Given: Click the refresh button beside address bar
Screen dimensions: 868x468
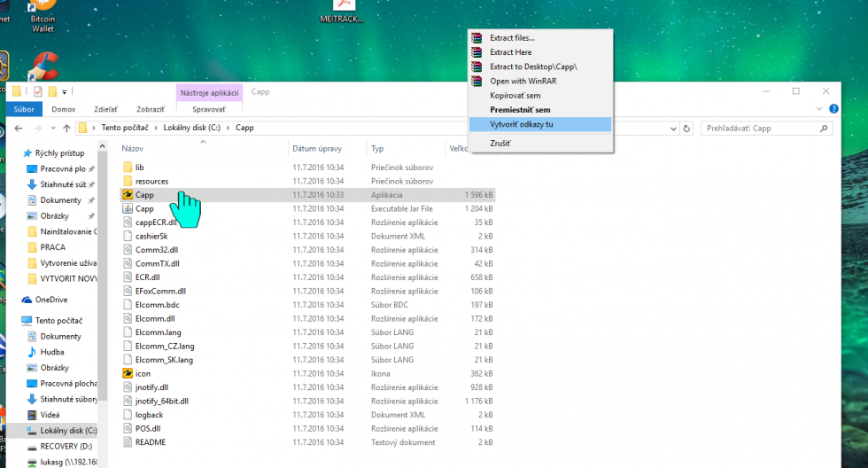Looking at the screenshot, I should pos(687,128).
